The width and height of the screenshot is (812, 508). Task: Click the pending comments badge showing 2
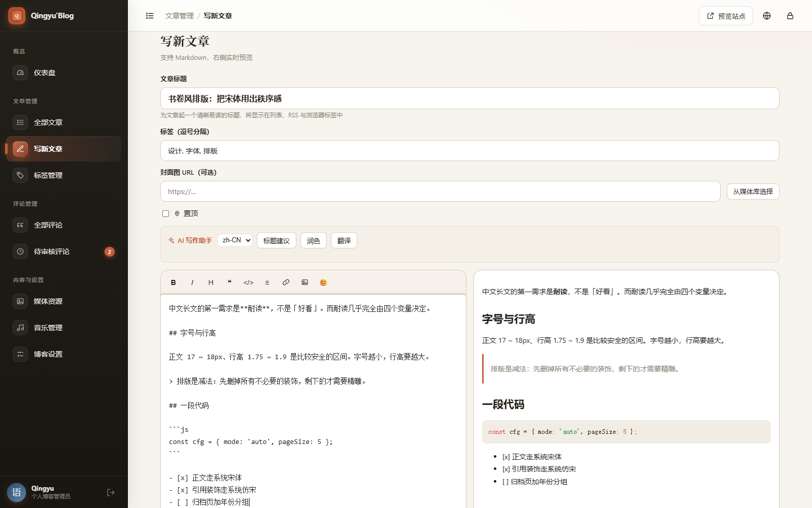[x=110, y=252]
